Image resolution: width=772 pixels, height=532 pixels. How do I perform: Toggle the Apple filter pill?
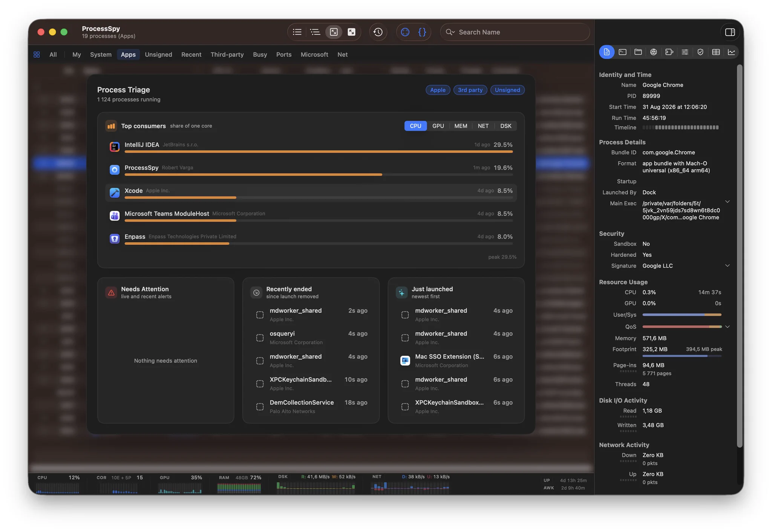[438, 90]
